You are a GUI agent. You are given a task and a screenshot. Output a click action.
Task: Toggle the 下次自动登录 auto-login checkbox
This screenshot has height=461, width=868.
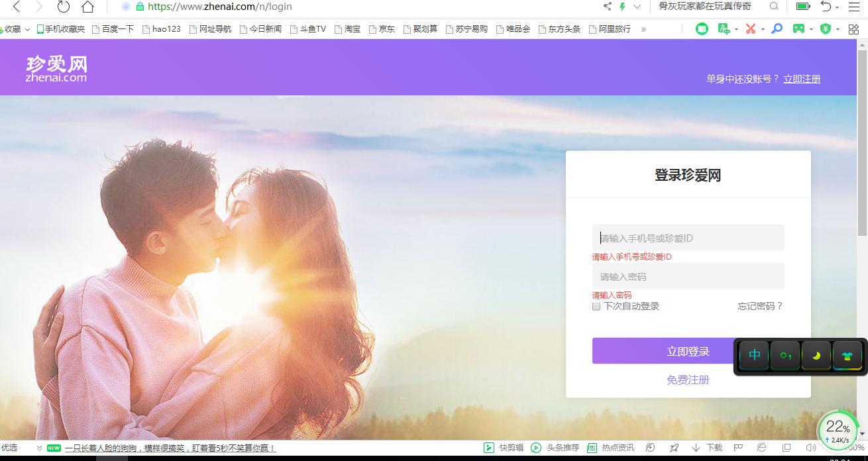click(596, 307)
